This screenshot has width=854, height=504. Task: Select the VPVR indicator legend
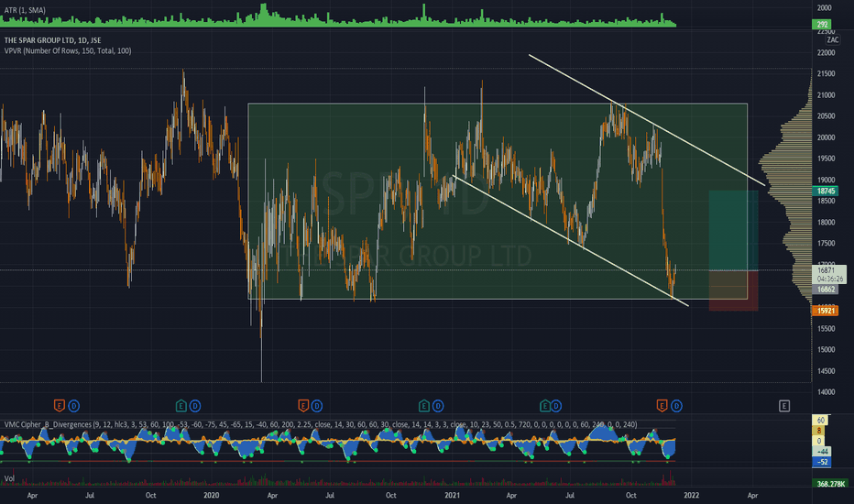pyautogui.click(x=68, y=50)
